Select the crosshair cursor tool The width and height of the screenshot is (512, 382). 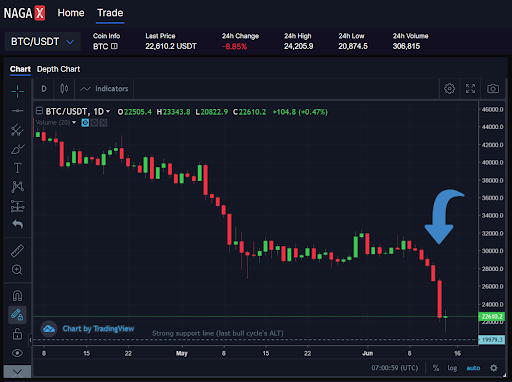17,91
